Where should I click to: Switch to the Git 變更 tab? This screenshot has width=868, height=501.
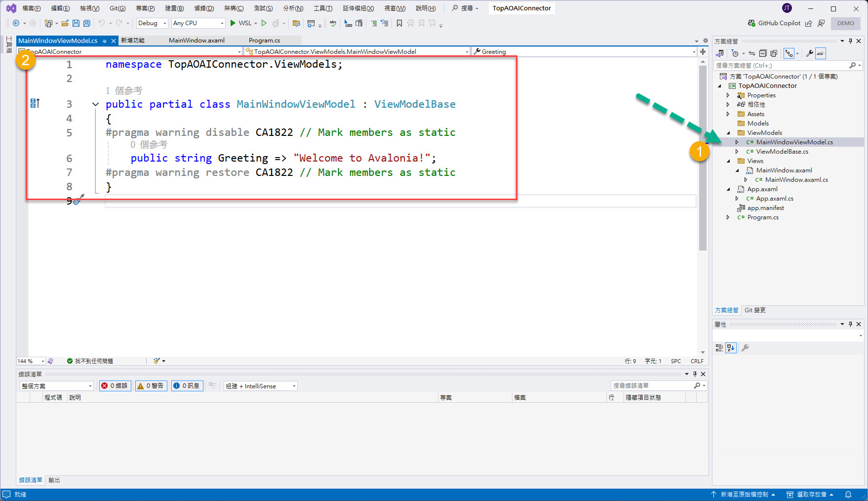coord(755,310)
